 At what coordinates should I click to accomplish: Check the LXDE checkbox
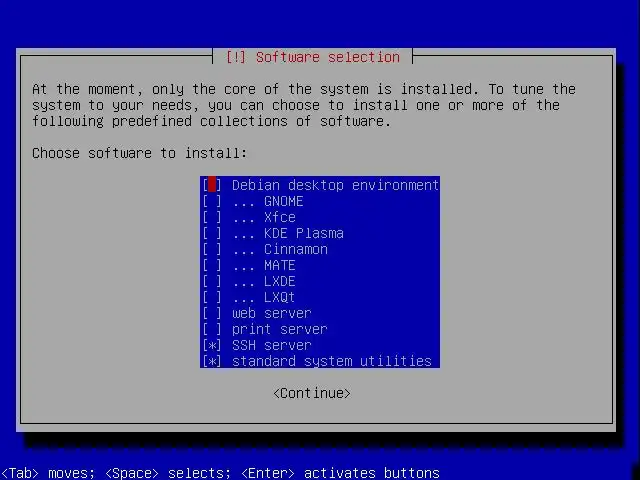[212, 281]
